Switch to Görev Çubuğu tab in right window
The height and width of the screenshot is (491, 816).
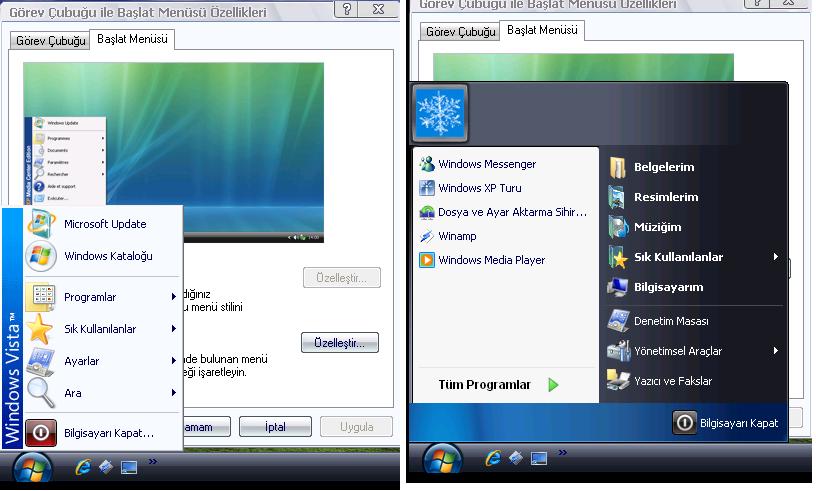[x=460, y=32]
